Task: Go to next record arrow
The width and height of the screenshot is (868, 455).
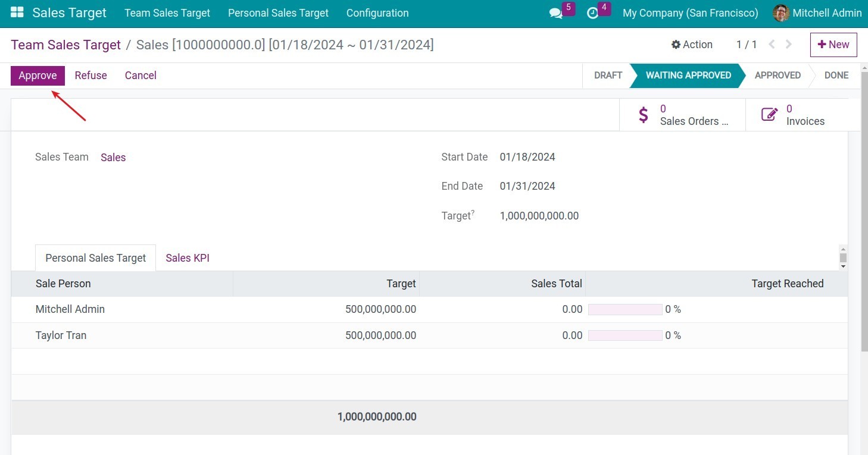Action: (789, 45)
